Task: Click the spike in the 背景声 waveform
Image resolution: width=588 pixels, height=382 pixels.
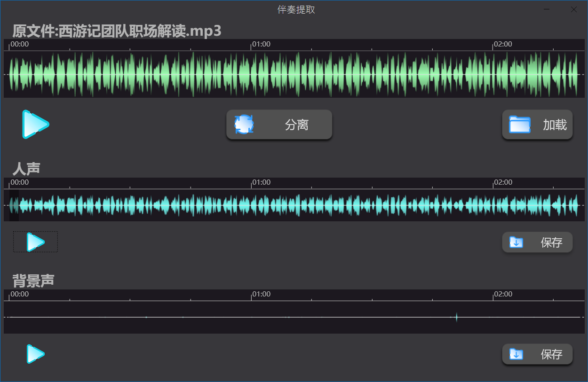Action: pyautogui.click(x=456, y=317)
